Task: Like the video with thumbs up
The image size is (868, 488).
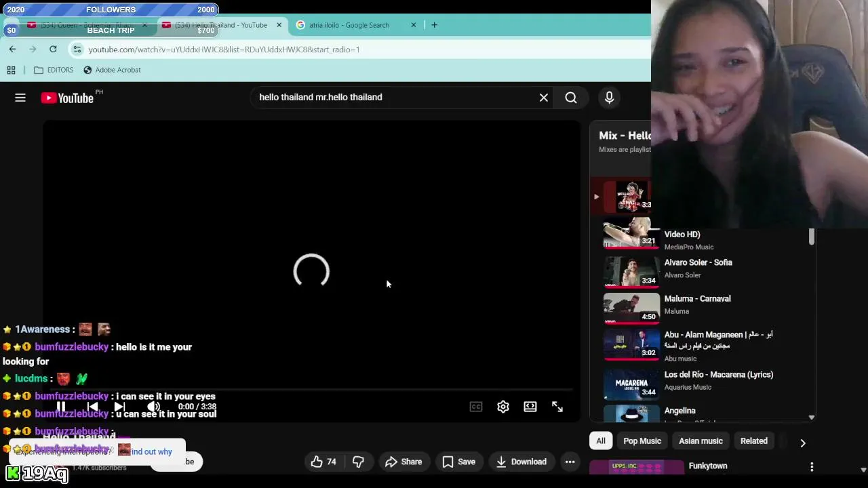Action: (323, 462)
